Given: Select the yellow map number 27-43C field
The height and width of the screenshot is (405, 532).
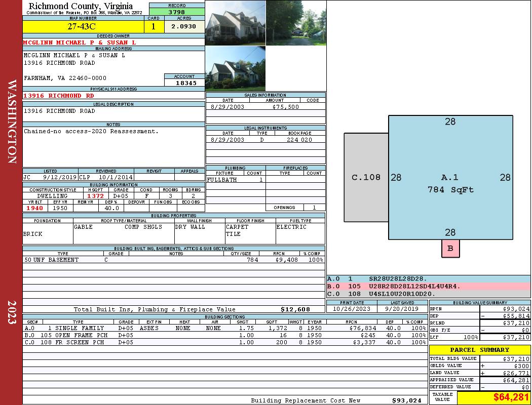Looking at the screenshot, I should (82, 26).
